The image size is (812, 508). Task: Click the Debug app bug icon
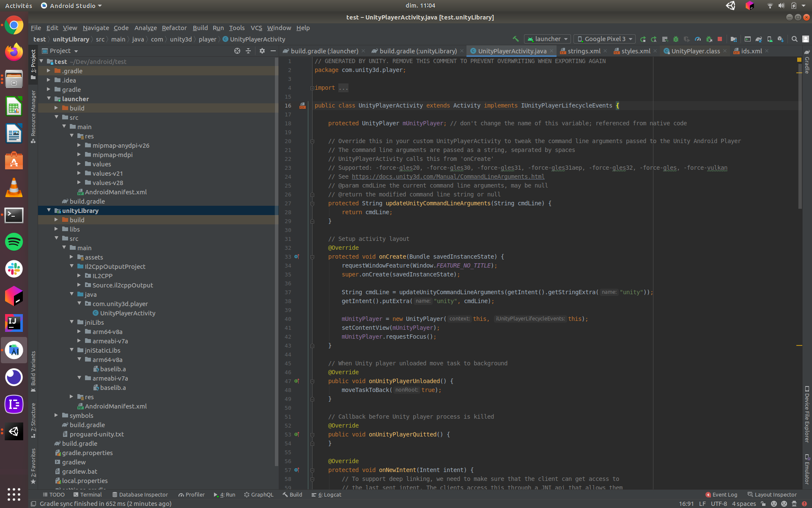[676, 39]
